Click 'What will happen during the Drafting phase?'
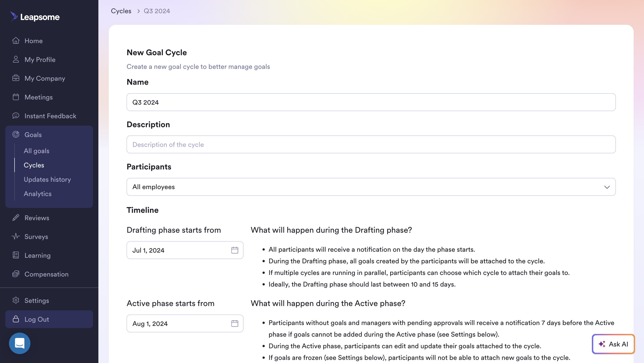This screenshot has height=363, width=644. tap(331, 230)
